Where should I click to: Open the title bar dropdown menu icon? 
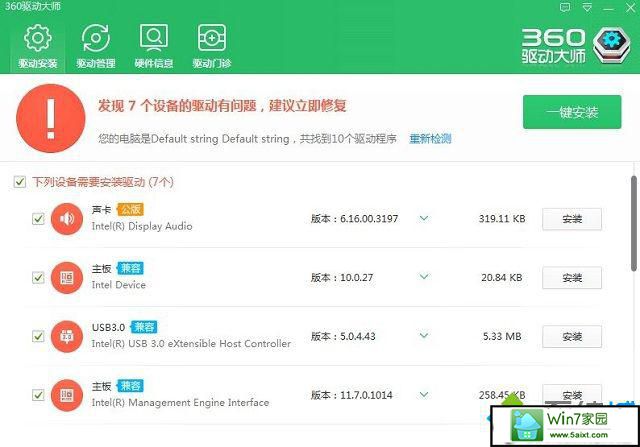click(x=587, y=7)
